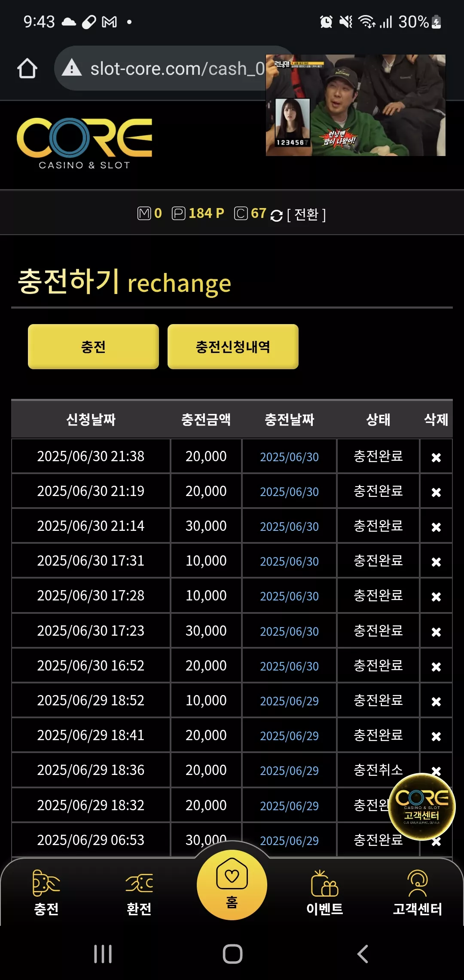
Task: Delete the 2025/06/30 21:38 recharge entry
Action: pos(436,457)
